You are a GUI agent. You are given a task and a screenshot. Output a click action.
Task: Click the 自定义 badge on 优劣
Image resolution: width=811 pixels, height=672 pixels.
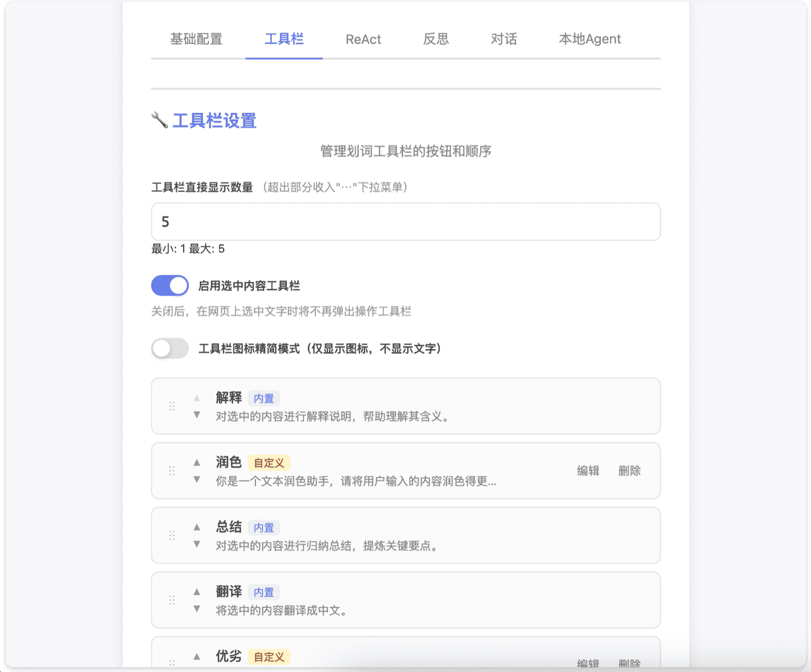pos(269,657)
